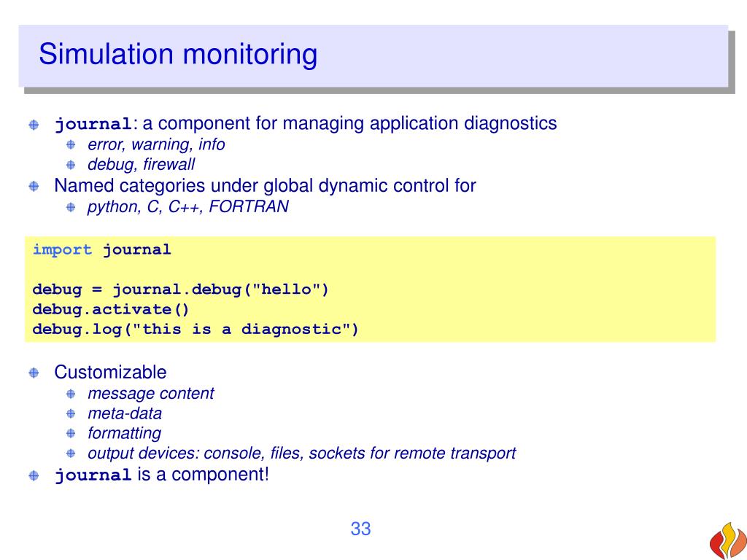The image size is (747, 560).
Task: Click the 'formatting' sub-bullet
Action: (124, 433)
